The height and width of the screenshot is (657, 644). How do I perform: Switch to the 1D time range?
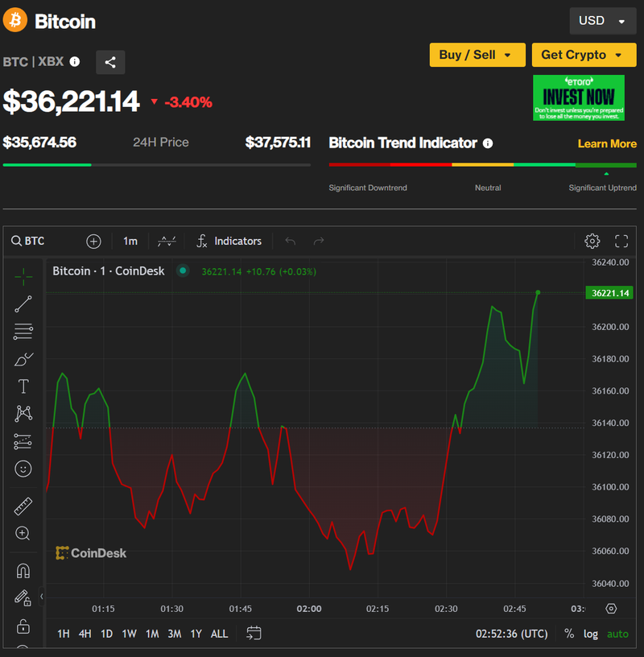(x=106, y=634)
